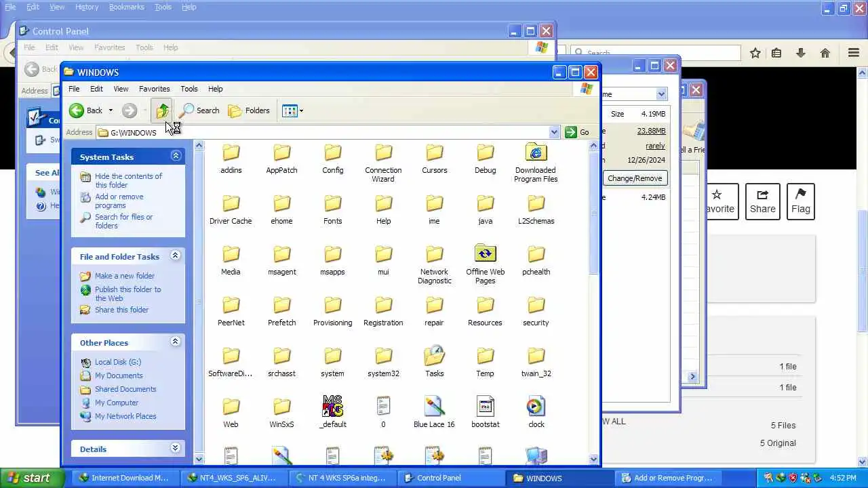
Task: Select the Offline Web Pages folder
Action: pos(485,265)
